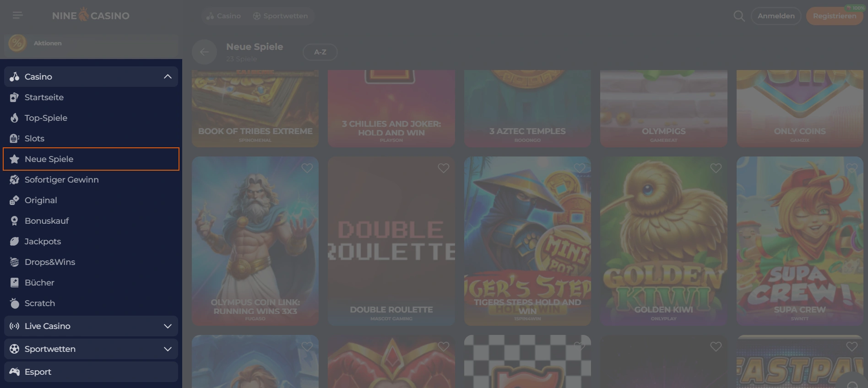Image resolution: width=868 pixels, height=388 pixels.
Task: Expand the Live Casino section
Action: tap(168, 326)
